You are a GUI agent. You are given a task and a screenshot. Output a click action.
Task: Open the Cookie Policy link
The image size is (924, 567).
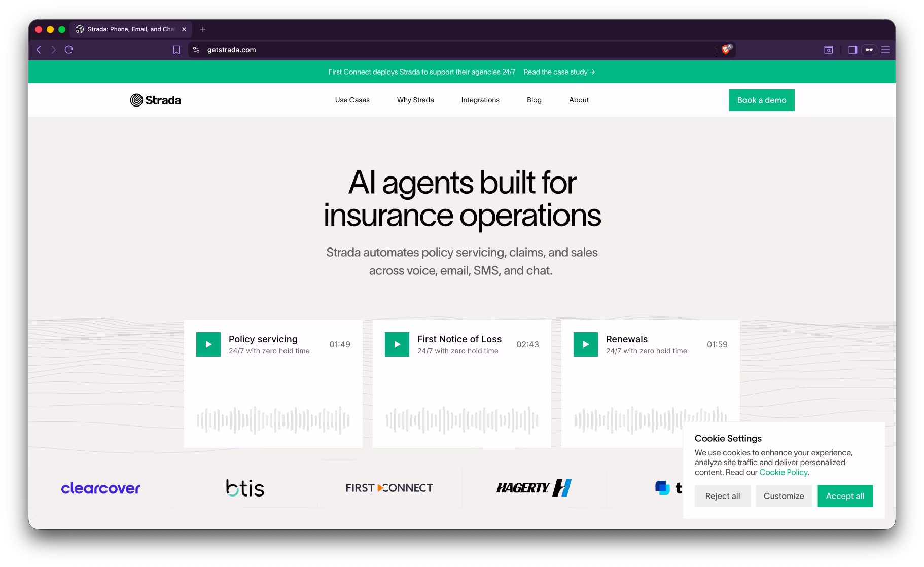(783, 472)
